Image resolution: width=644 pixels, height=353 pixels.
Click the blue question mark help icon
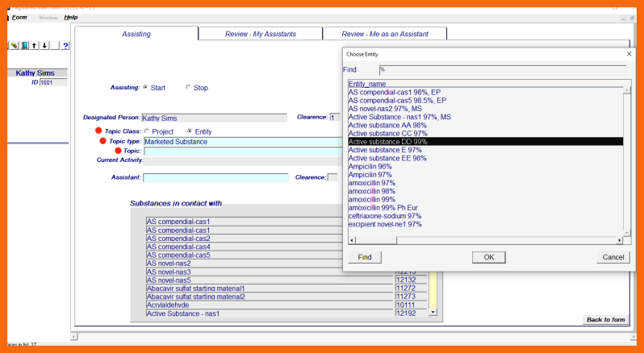65,45
